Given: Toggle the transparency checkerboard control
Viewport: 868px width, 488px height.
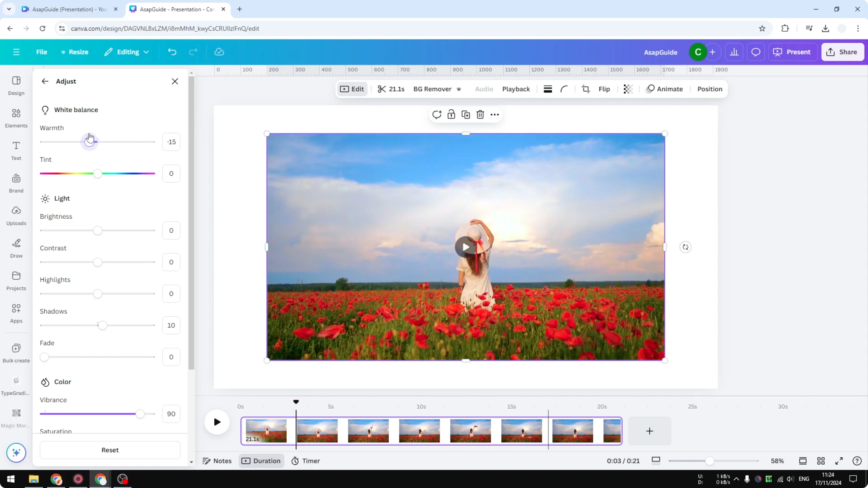Looking at the screenshot, I should 627,89.
